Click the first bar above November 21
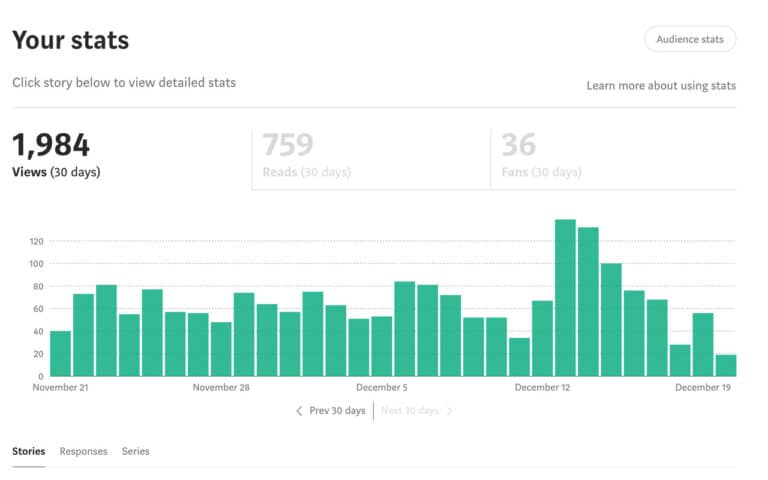The height and width of the screenshot is (480, 768). pos(60,353)
